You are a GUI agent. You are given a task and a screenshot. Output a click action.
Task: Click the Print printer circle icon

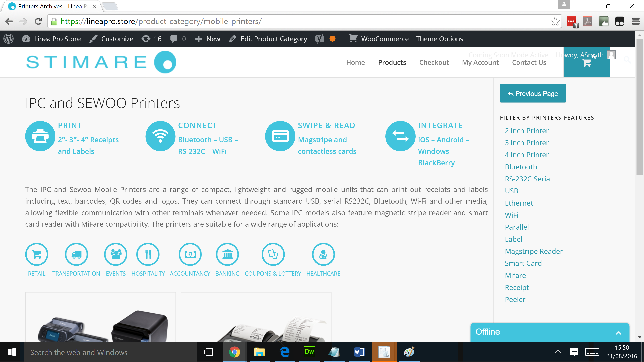(x=40, y=136)
